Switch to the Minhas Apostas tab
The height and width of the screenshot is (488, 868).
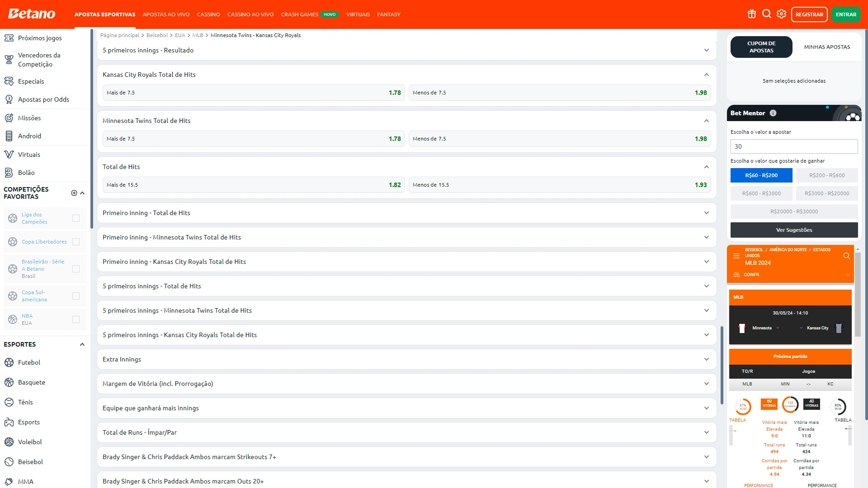click(x=827, y=47)
